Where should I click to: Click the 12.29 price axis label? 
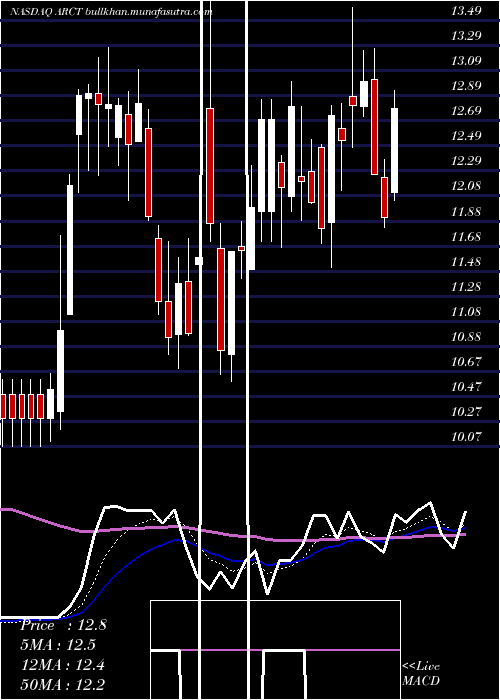click(x=466, y=161)
